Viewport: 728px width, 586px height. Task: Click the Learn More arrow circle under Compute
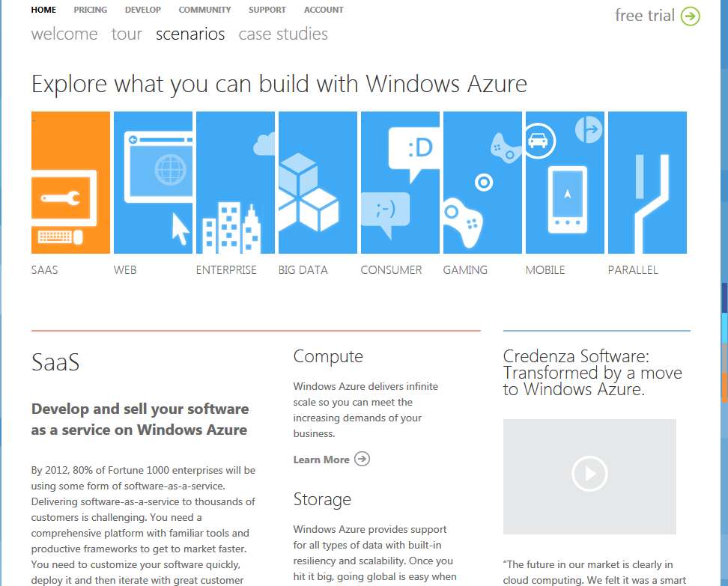coord(363,459)
